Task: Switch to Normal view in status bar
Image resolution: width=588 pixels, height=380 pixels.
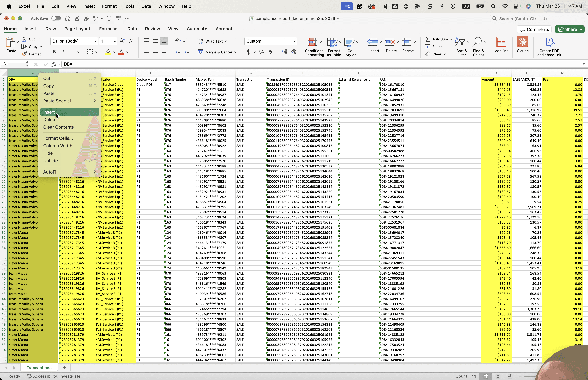Action: coord(486,376)
